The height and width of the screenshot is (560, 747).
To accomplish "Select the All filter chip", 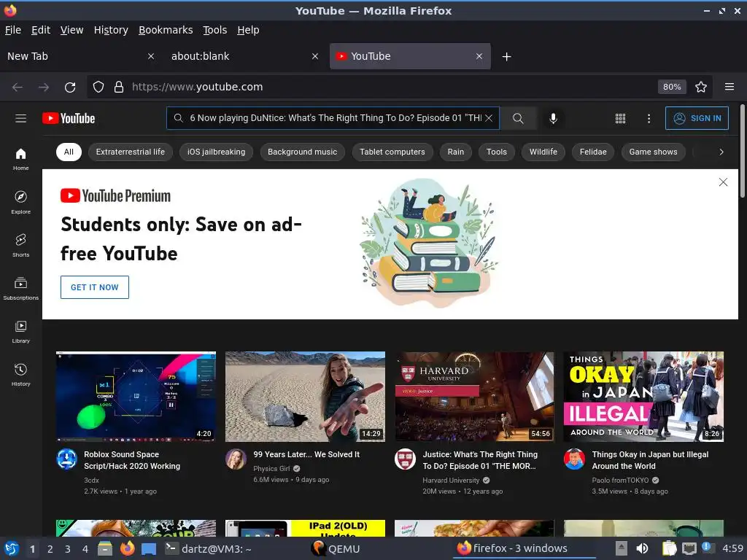I will coord(69,152).
